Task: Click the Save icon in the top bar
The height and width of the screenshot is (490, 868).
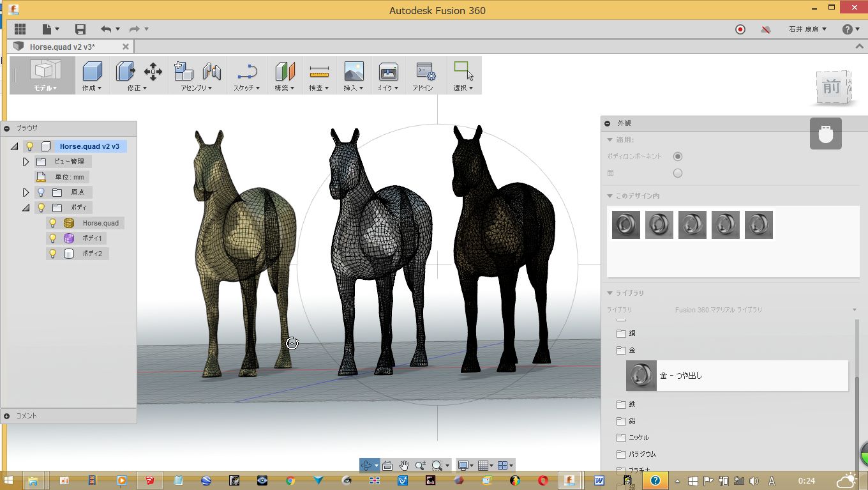Action: tap(80, 29)
